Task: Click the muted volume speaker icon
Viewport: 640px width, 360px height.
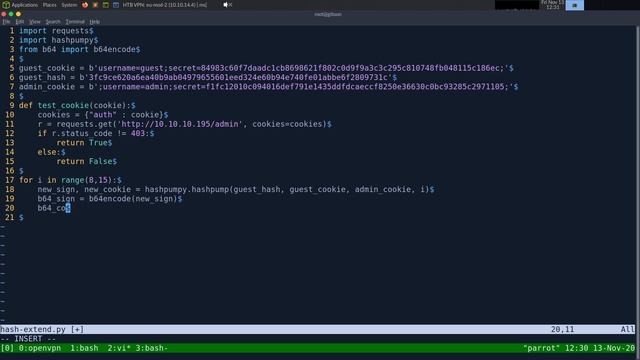Action: 227,5
